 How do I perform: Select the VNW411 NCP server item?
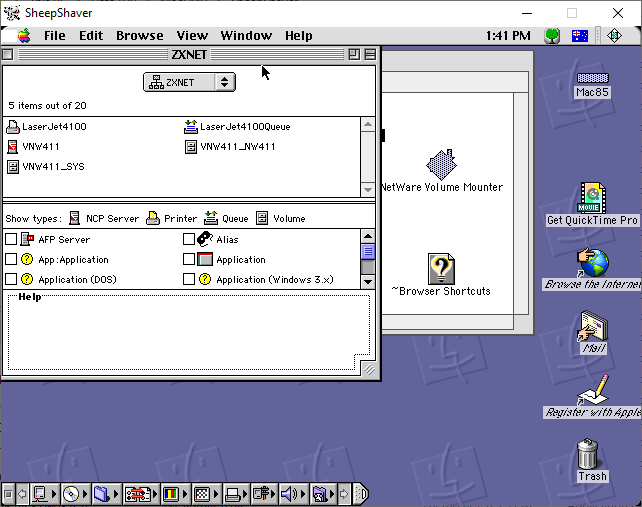tap(33, 147)
